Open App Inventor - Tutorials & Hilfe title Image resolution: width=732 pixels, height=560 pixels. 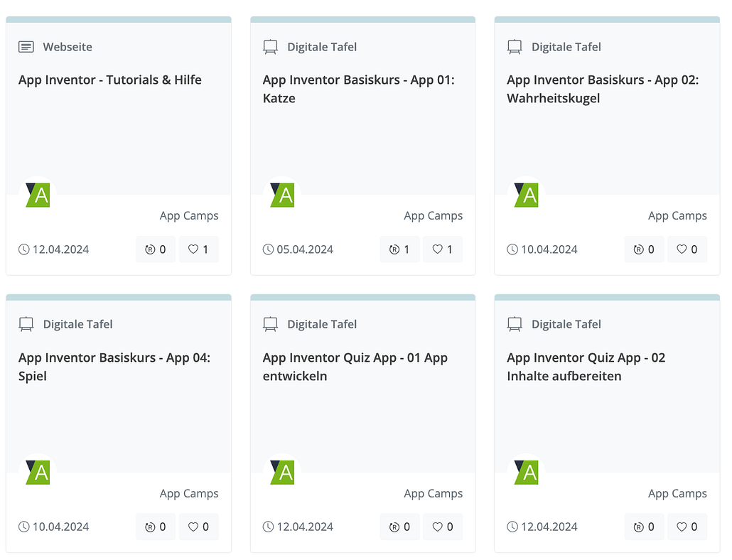click(110, 80)
